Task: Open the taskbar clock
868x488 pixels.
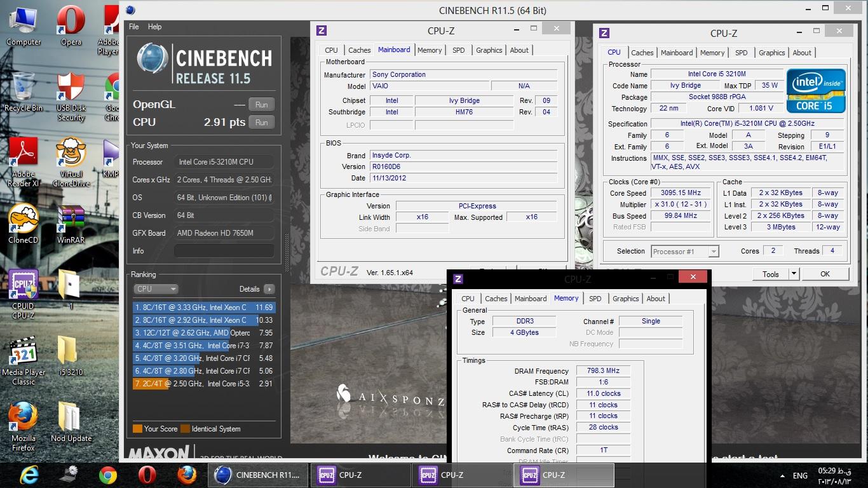Action: pos(834,475)
